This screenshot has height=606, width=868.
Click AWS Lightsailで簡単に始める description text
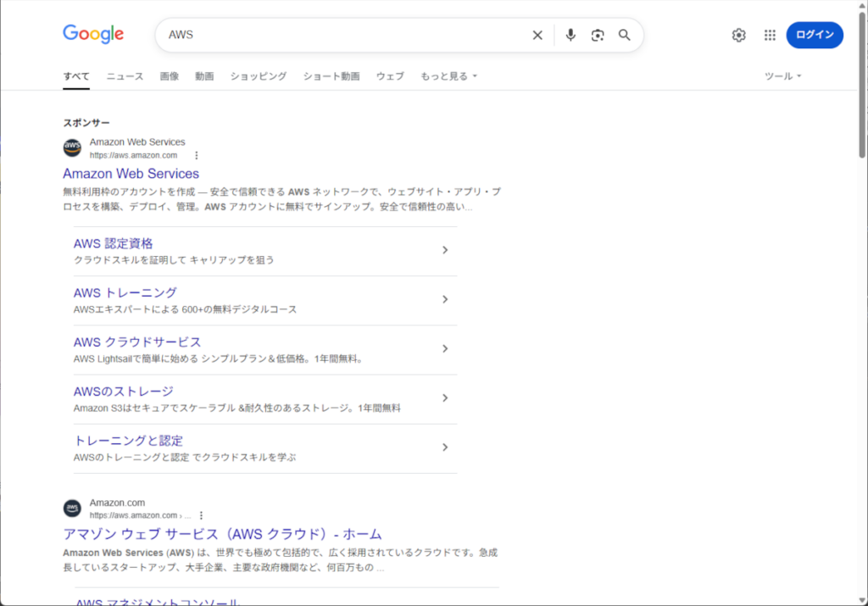pos(220,359)
